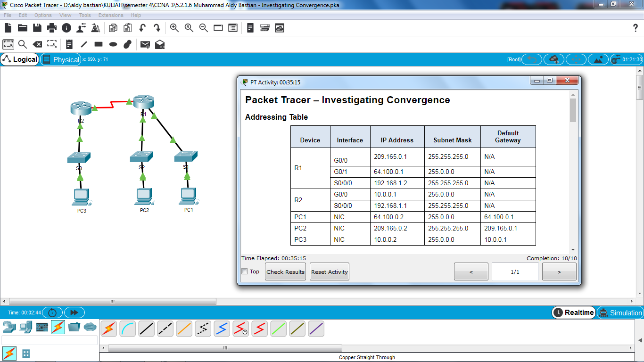
Task: Open the Set Tiled Background tool
Action: point(598,59)
